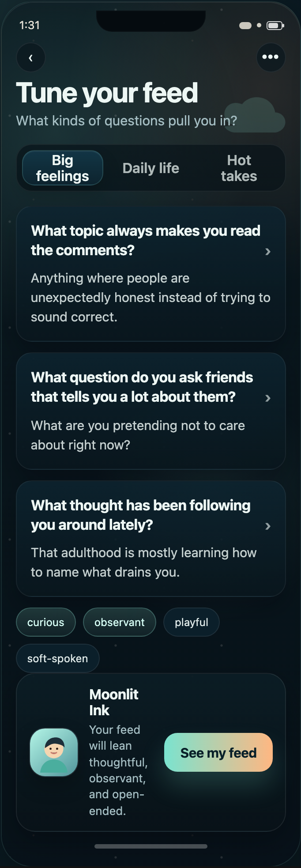The width and height of the screenshot is (301, 868).
Task: Tap the home indicator bar
Action: pos(151,846)
